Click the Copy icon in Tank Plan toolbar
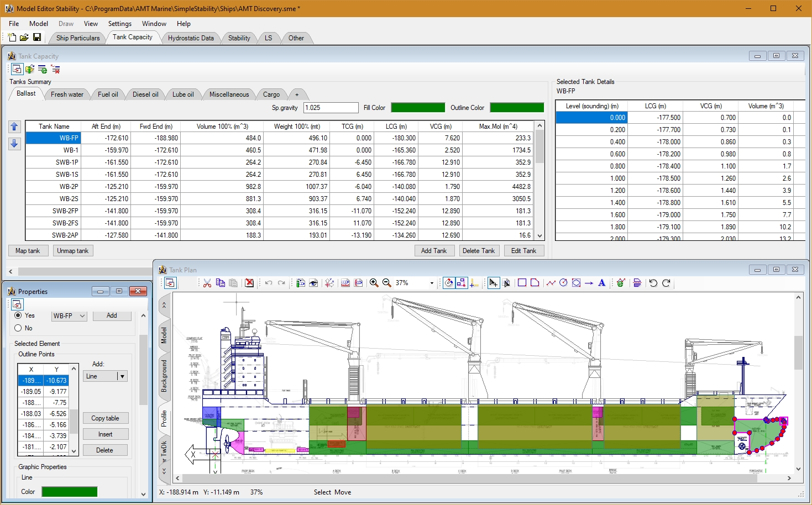Screen dimensions: 812x505 click(x=221, y=283)
